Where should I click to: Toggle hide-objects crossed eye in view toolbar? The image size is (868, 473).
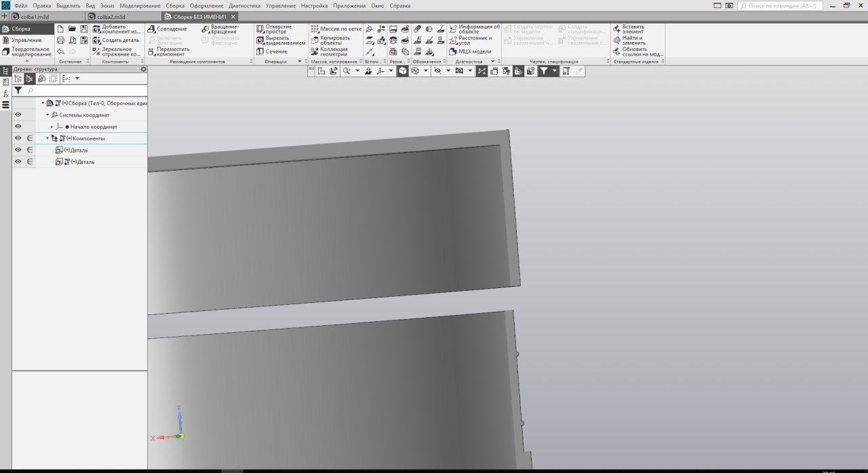point(437,70)
